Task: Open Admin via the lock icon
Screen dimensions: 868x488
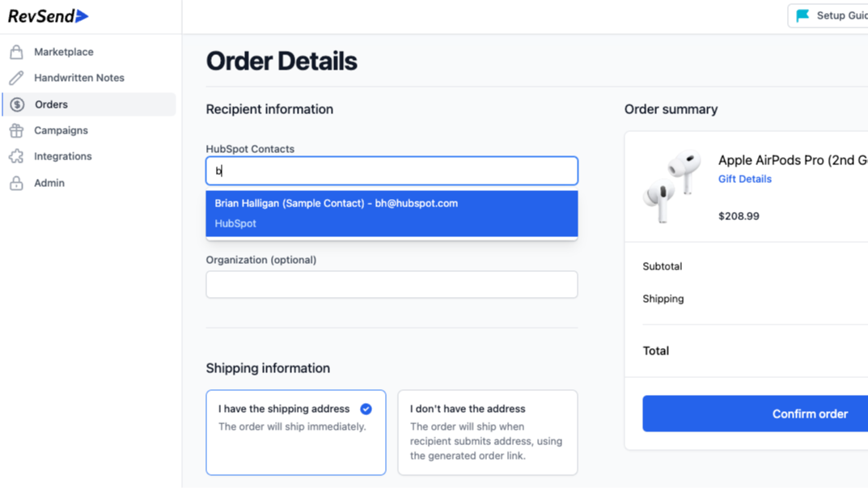Action: 17,182
